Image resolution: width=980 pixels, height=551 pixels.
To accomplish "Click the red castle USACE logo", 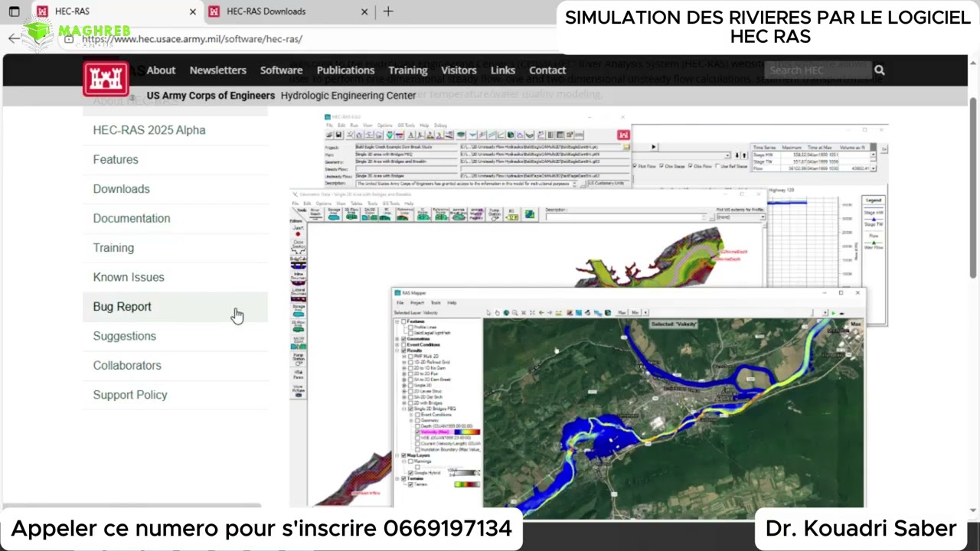I will 106,78.
